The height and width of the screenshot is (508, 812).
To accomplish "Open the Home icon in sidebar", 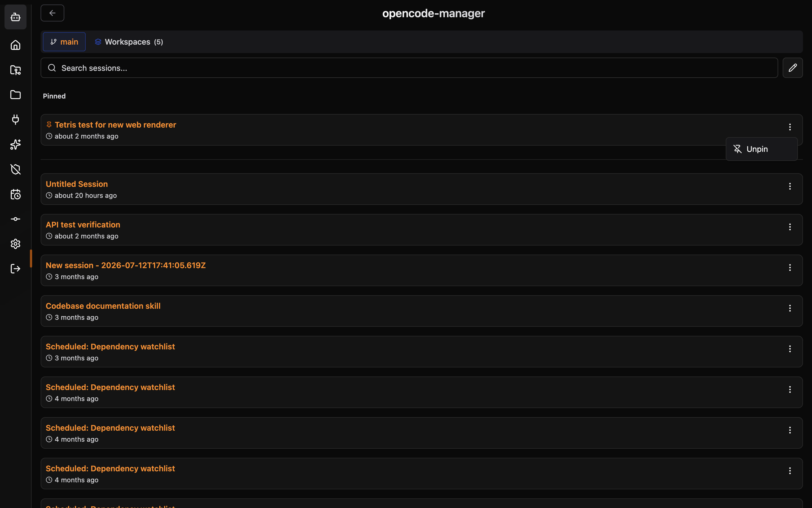I will pos(16,45).
